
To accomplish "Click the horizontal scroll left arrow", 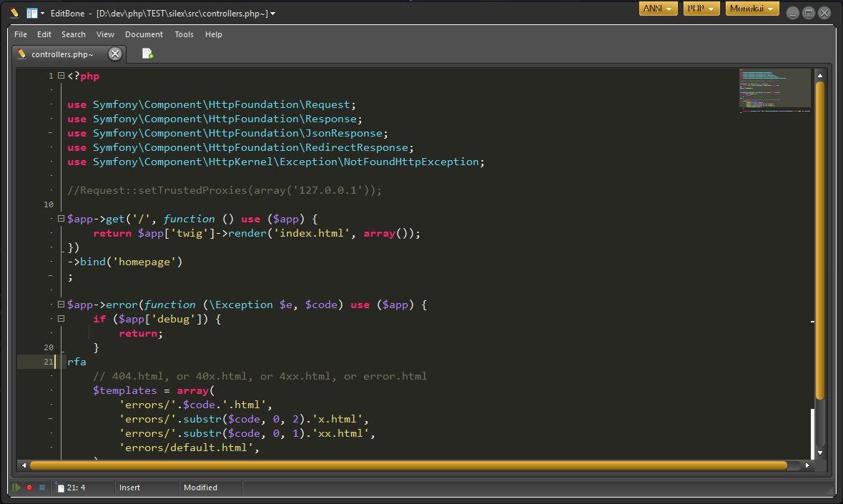I will (x=23, y=465).
